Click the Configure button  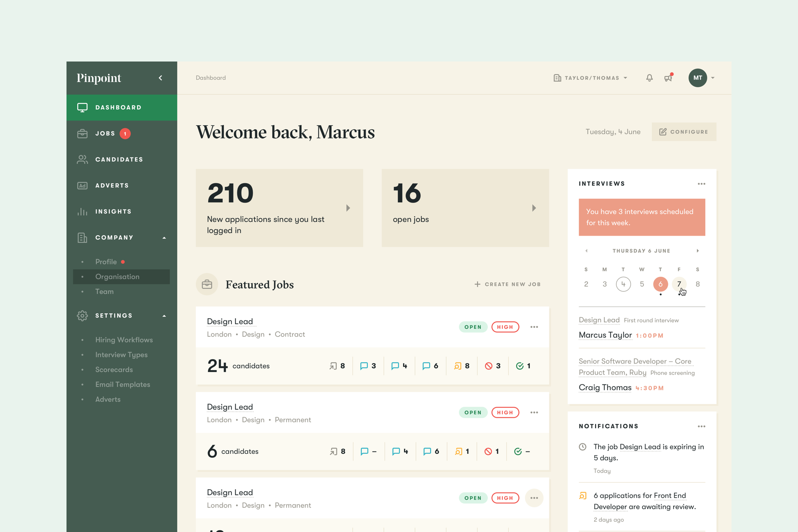pos(684,132)
